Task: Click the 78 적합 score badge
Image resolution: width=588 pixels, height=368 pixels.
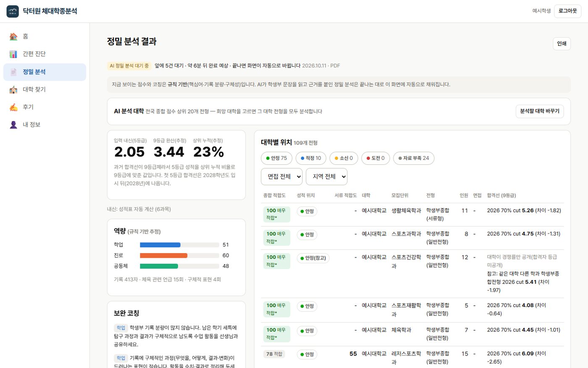Action: pos(274,354)
